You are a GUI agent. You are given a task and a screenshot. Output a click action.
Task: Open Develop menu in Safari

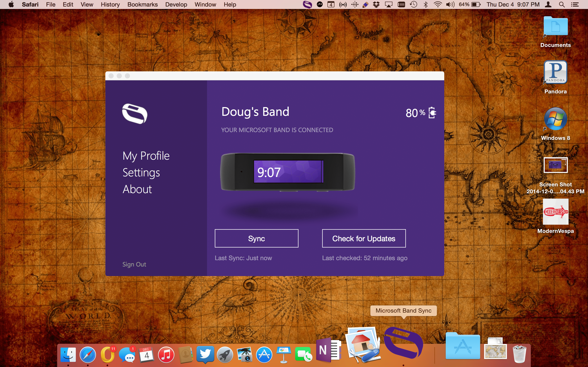[177, 5]
